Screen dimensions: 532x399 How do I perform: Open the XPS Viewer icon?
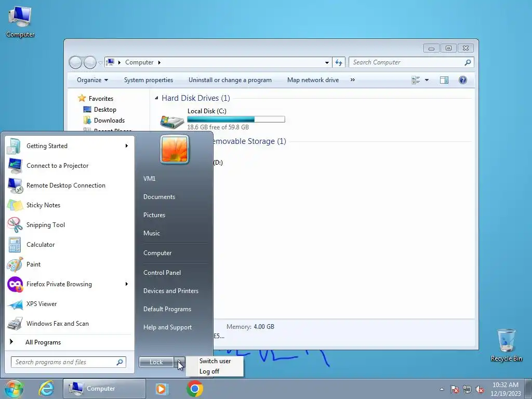(x=14, y=303)
